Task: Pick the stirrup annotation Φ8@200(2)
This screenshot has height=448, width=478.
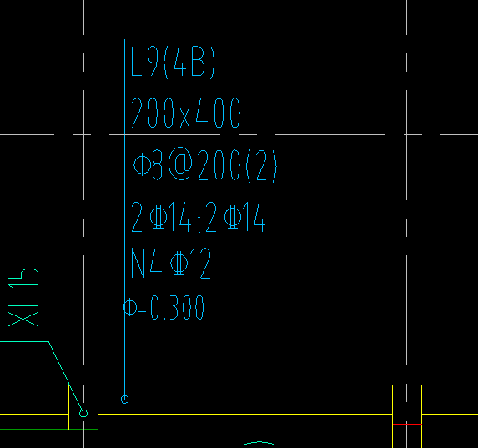Action: pos(205,165)
